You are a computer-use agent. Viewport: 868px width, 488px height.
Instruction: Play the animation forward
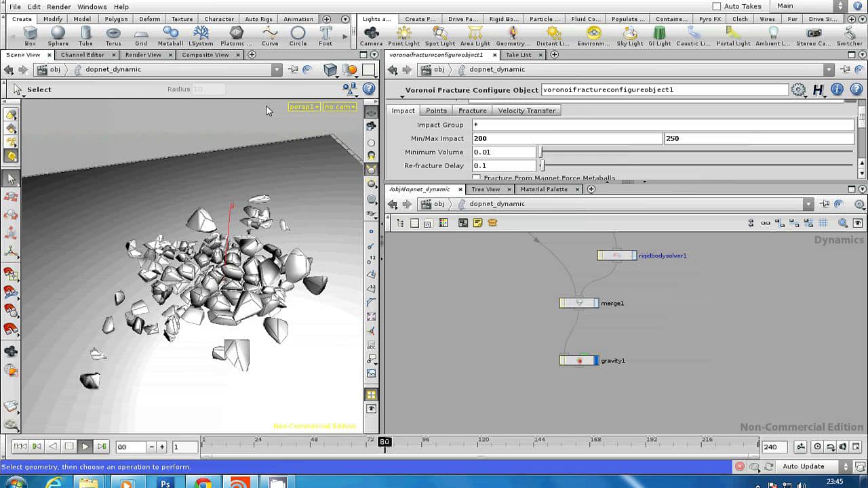pos(85,447)
